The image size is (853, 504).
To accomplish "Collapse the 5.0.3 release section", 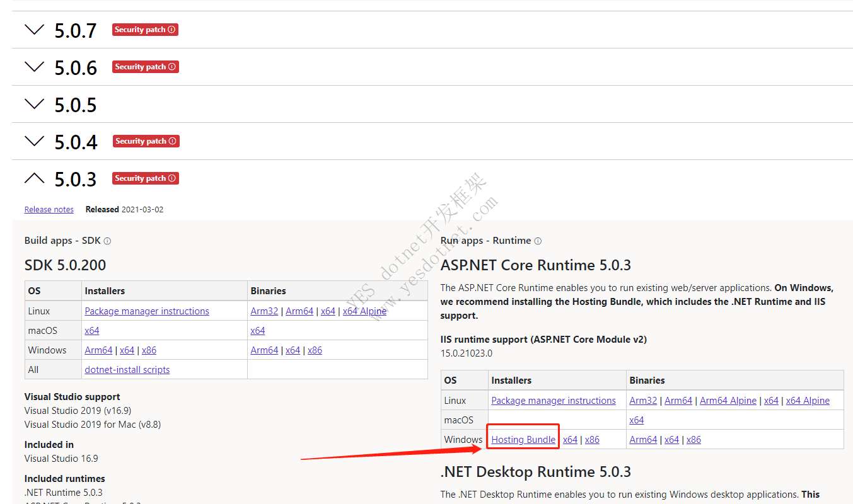I will [x=34, y=178].
